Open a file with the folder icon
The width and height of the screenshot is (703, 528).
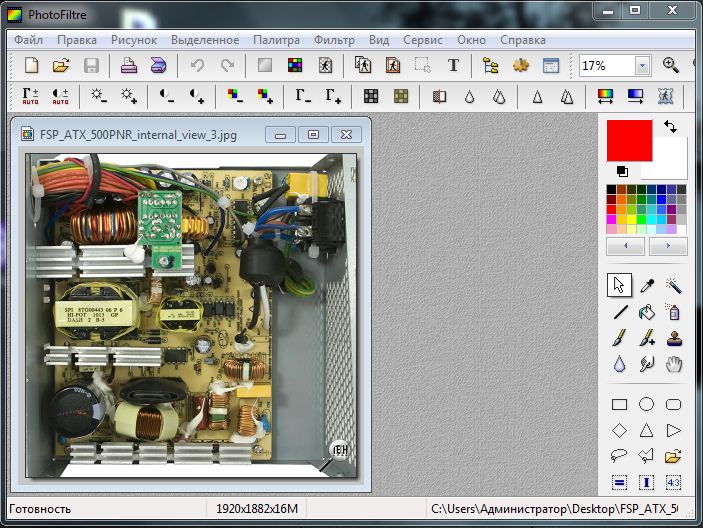61,65
